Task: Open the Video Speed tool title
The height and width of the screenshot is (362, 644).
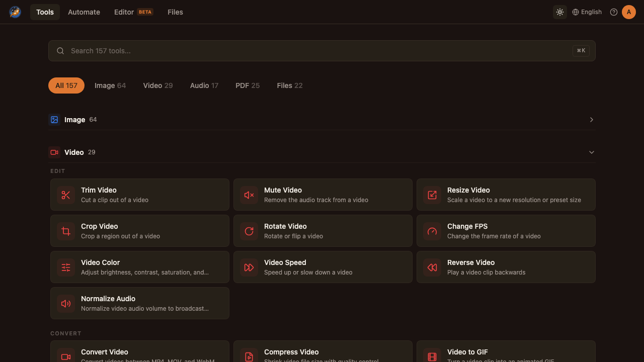Action: click(285, 262)
